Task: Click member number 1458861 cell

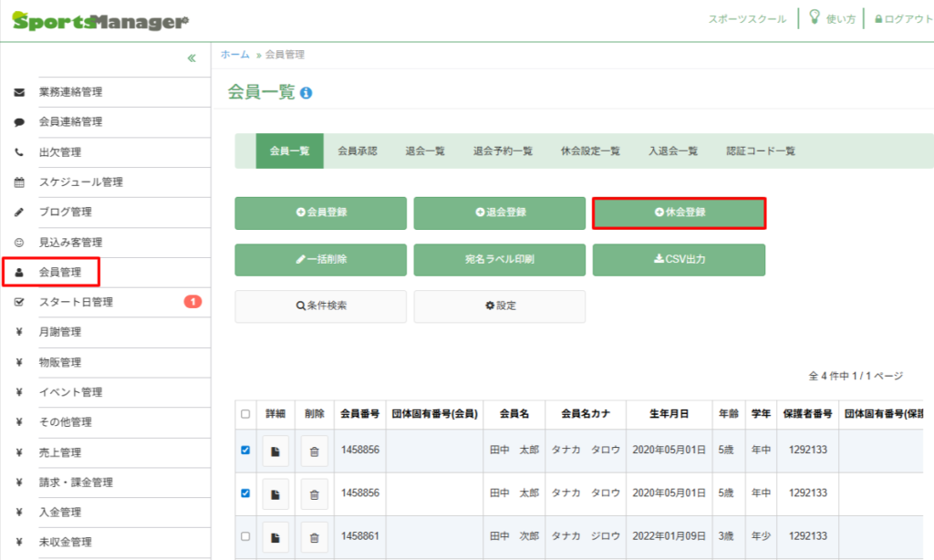Action: click(x=359, y=536)
